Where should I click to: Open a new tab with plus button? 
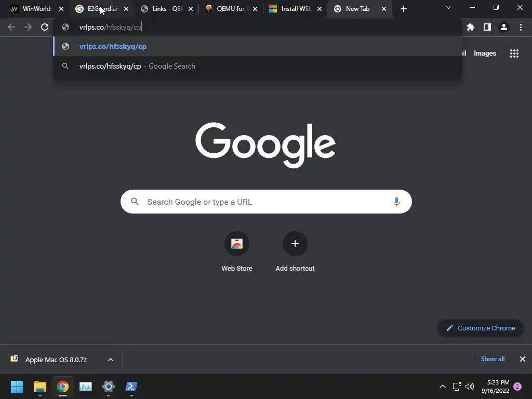pyautogui.click(x=403, y=9)
